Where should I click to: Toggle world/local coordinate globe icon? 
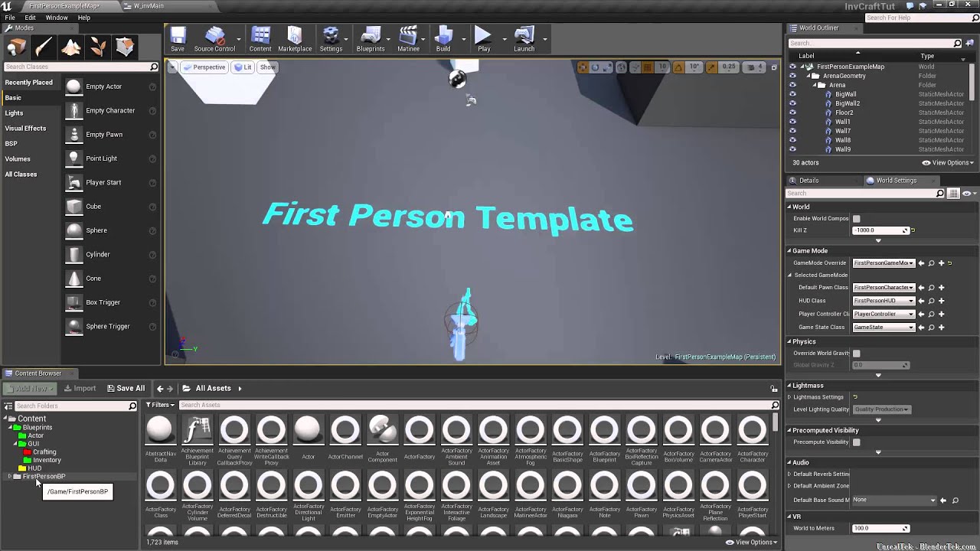(622, 67)
